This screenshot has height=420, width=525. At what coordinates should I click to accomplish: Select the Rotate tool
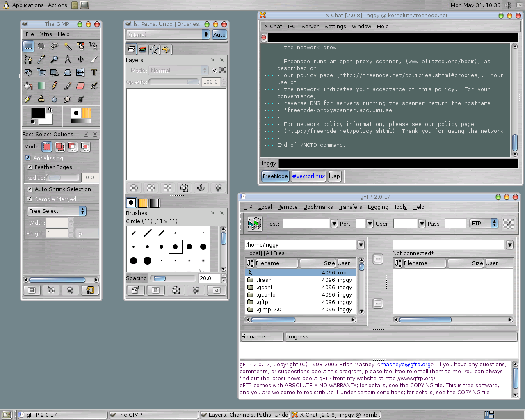pyautogui.click(x=28, y=73)
